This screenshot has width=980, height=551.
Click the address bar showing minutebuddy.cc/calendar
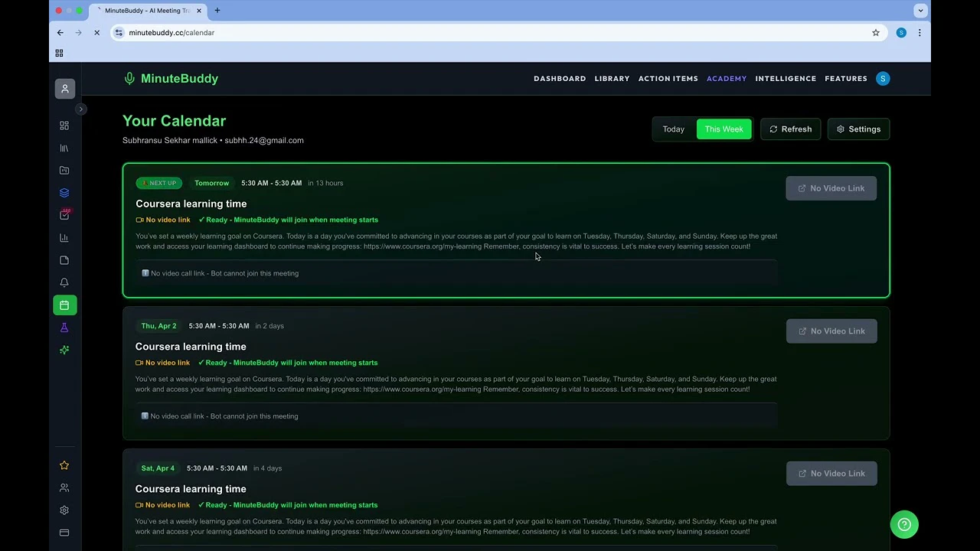tap(498, 33)
